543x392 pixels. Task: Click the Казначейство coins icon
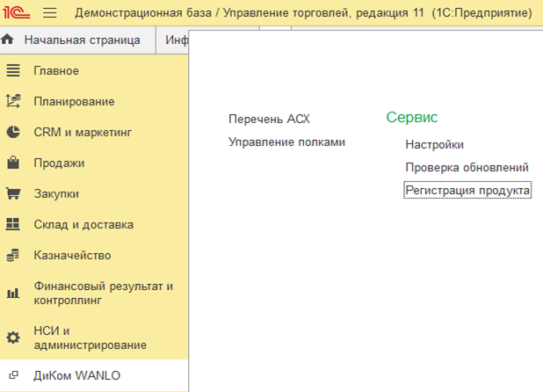(x=13, y=255)
